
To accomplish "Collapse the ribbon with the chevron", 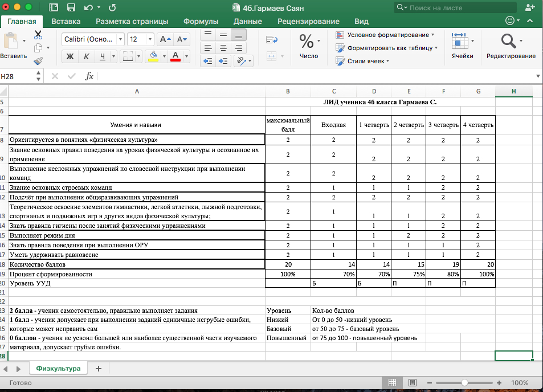I will tap(530, 21).
